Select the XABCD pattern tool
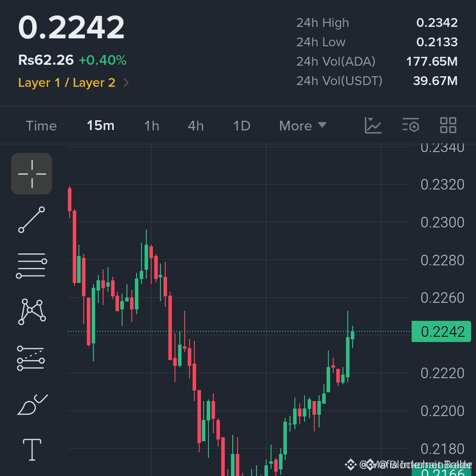The height and width of the screenshot is (476, 476). pos(32,312)
